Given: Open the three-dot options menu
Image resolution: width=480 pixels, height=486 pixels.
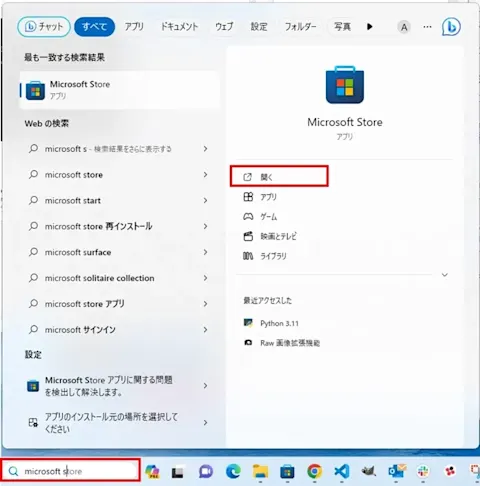Looking at the screenshot, I should click(427, 27).
